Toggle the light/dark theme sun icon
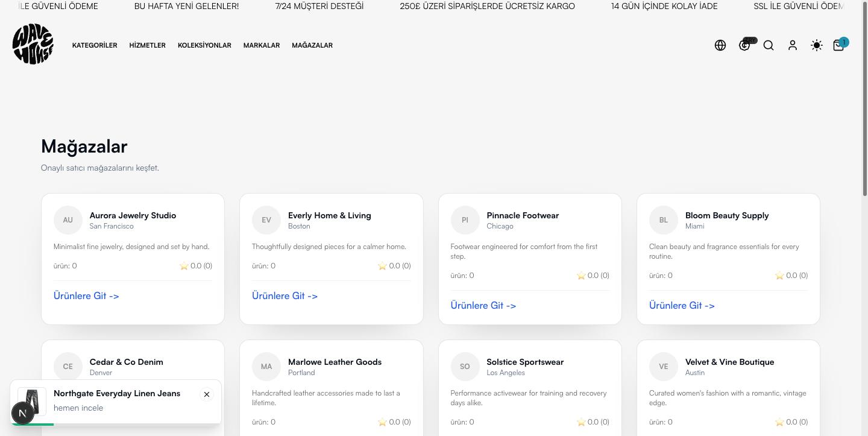 817,45
